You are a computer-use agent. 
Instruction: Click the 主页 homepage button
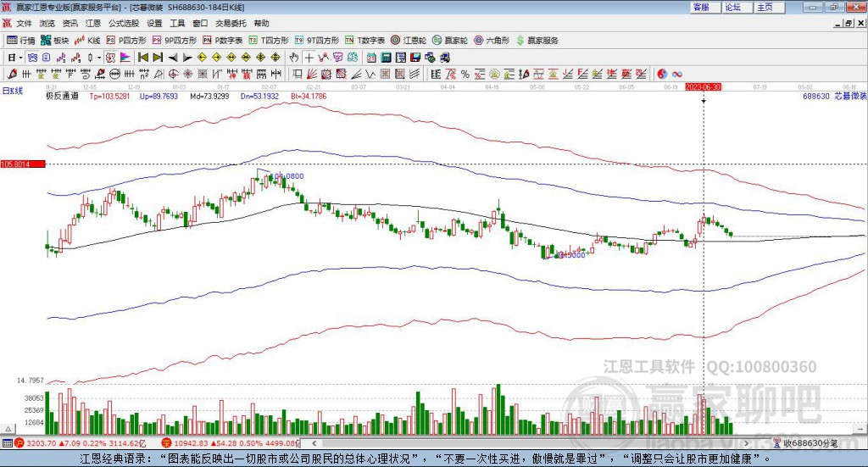pyautogui.click(x=768, y=7)
